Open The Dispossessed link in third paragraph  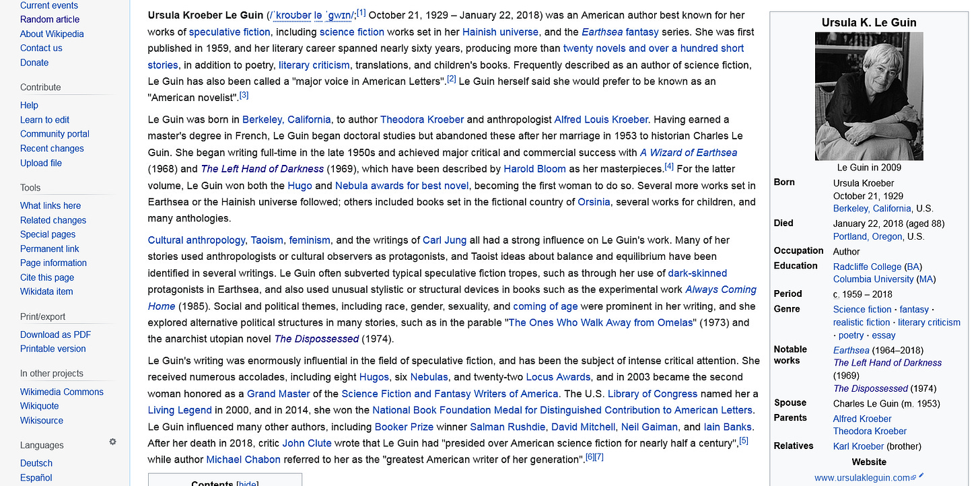click(x=316, y=339)
